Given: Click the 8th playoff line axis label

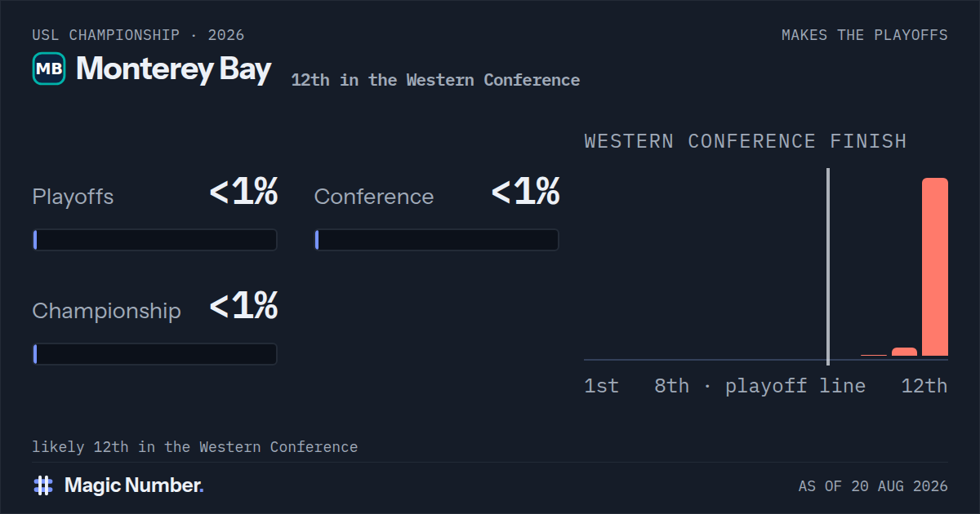Looking at the screenshot, I should click(759, 386).
